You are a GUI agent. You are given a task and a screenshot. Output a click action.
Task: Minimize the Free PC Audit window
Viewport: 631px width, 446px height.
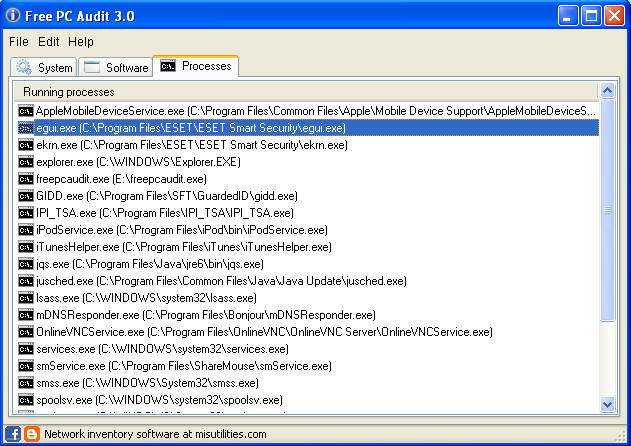(567, 16)
